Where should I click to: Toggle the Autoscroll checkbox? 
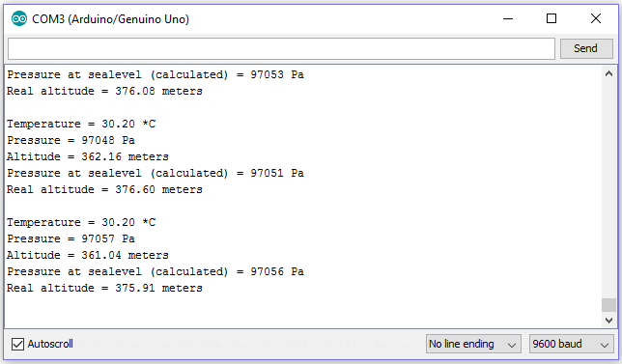click(17, 344)
